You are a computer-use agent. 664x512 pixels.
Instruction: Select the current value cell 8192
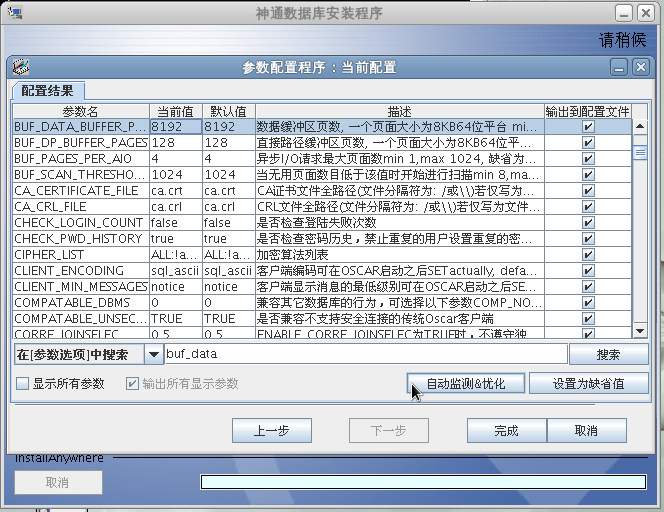(x=176, y=126)
